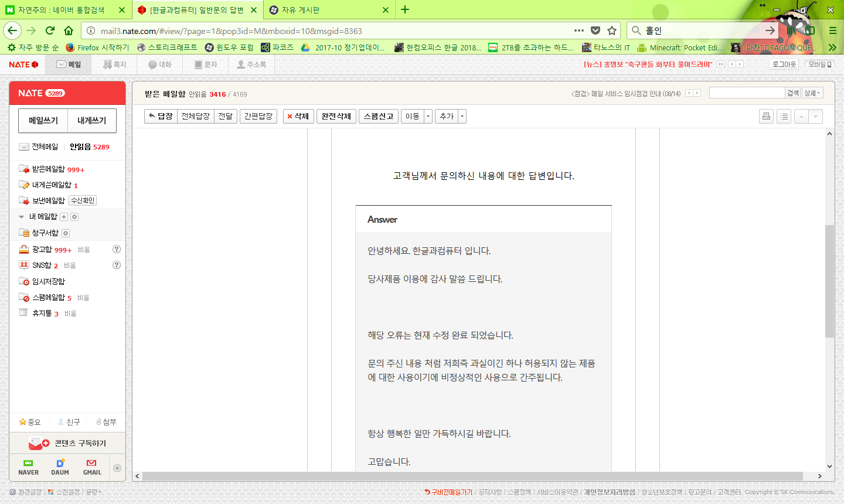Click 스팸신고 button

[x=378, y=117]
